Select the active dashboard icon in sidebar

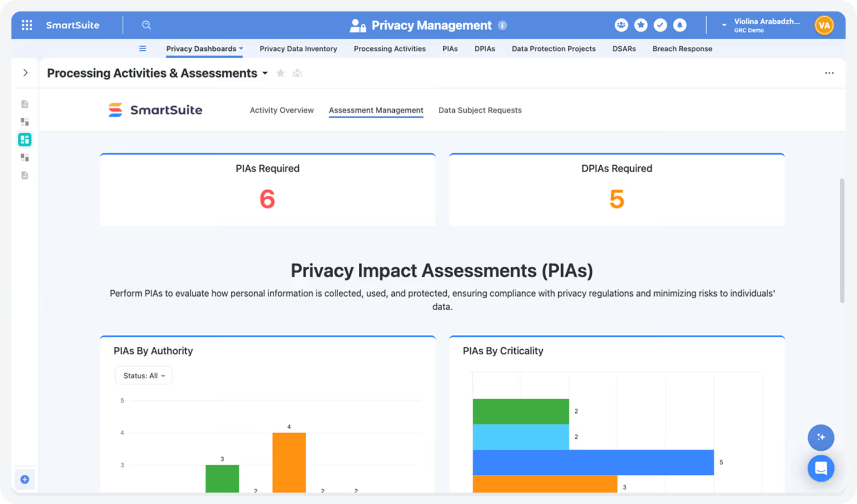point(25,139)
